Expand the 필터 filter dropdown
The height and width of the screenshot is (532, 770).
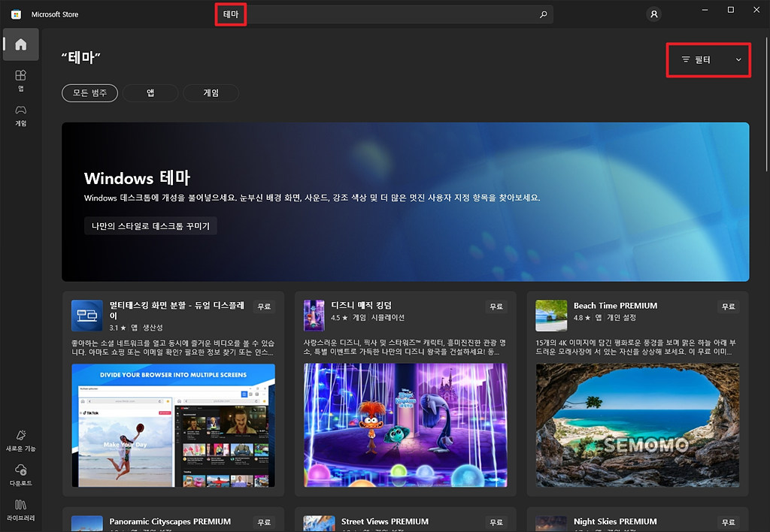(x=708, y=60)
